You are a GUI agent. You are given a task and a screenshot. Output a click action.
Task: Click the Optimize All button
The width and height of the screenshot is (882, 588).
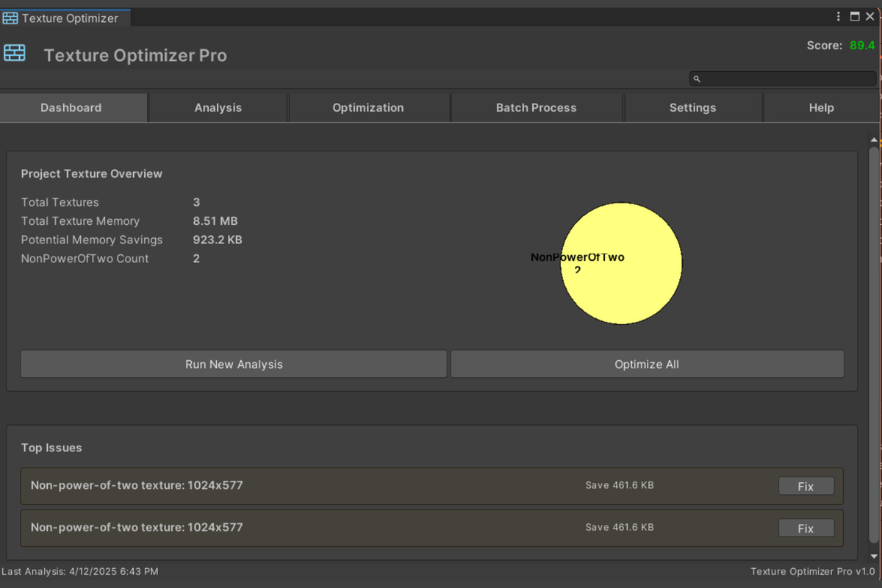647,364
